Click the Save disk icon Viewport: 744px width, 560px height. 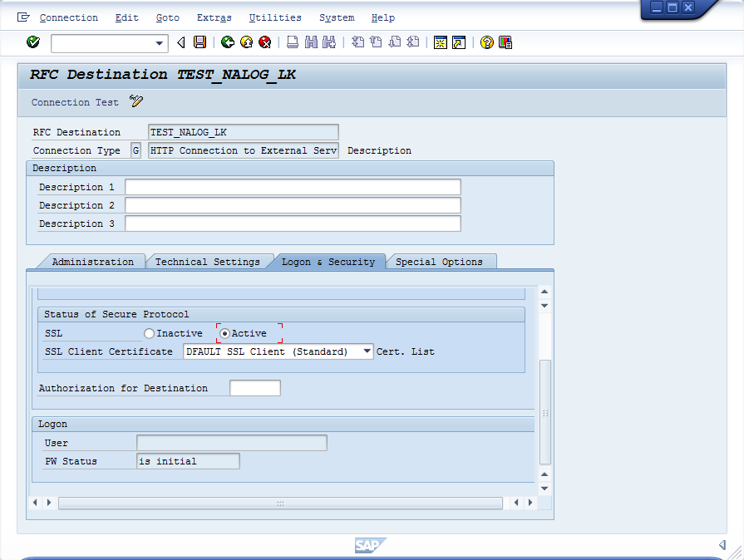click(x=200, y=42)
